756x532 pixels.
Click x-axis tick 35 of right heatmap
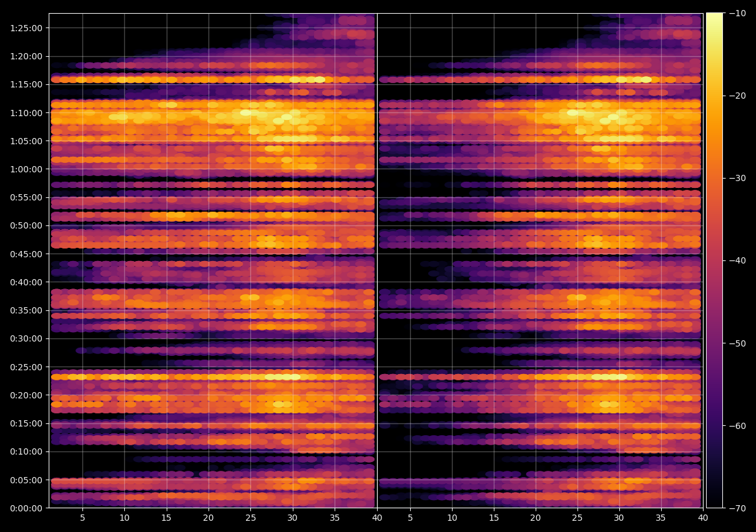661,518
